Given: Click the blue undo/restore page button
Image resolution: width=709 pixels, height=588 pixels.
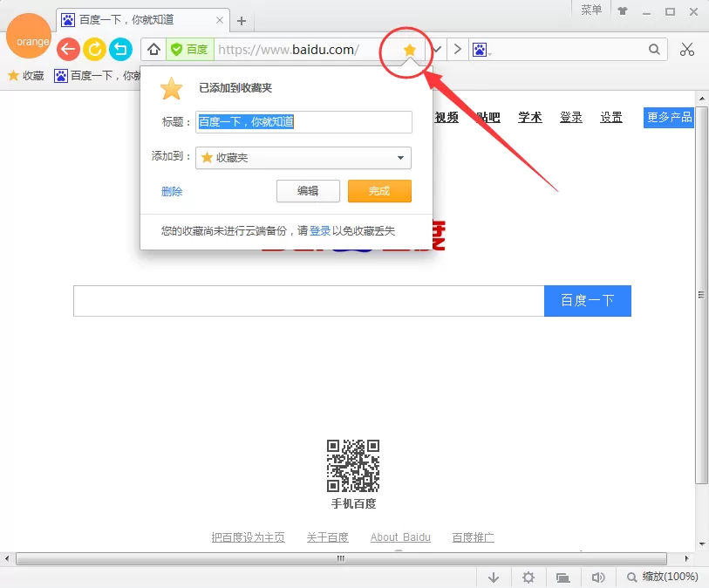Looking at the screenshot, I should coord(120,49).
